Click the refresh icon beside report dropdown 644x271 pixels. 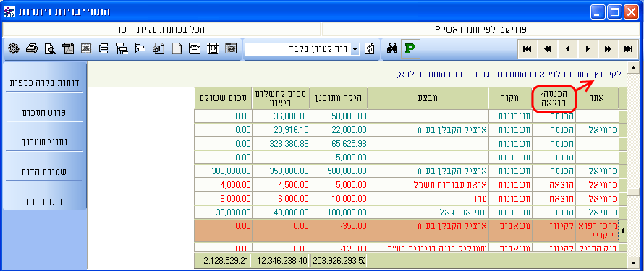pyautogui.click(x=370, y=48)
